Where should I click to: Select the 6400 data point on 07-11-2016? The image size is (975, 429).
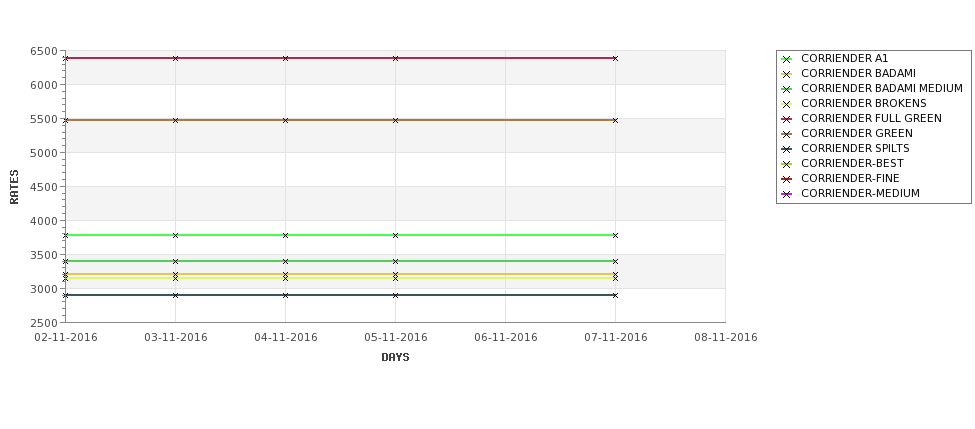point(615,58)
